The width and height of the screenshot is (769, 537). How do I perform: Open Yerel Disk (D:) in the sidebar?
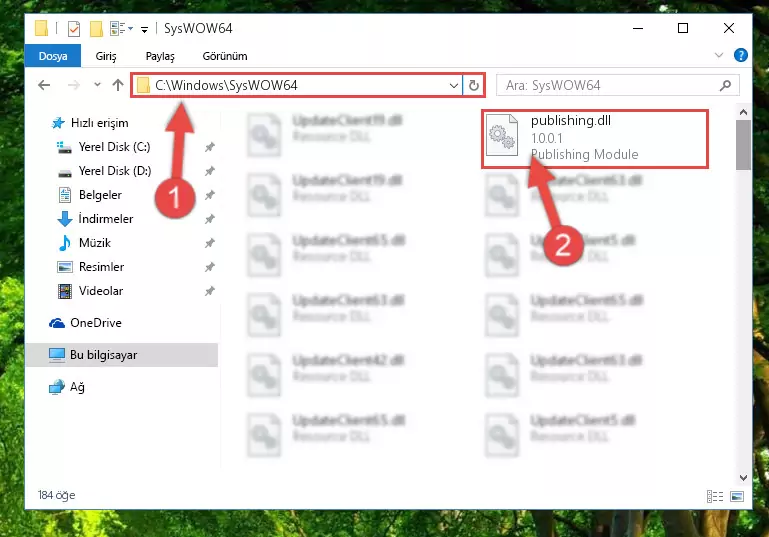click(x=114, y=171)
